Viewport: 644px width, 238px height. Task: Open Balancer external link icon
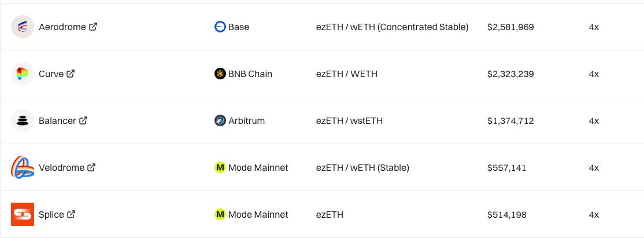tap(83, 120)
